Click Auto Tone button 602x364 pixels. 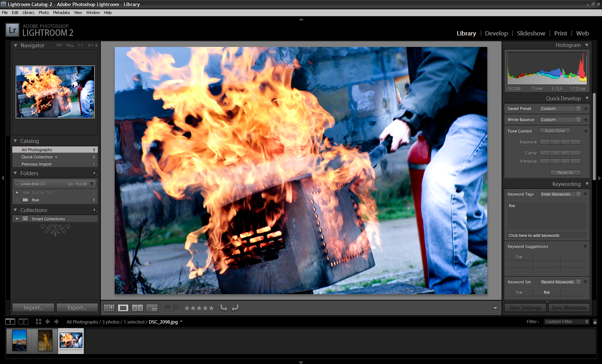(x=555, y=131)
